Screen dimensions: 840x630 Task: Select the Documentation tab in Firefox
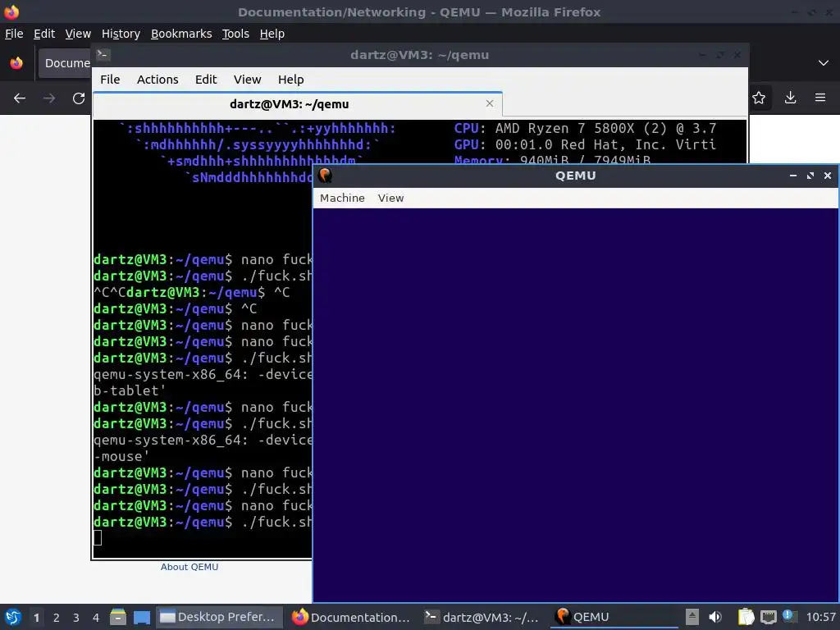point(64,62)
